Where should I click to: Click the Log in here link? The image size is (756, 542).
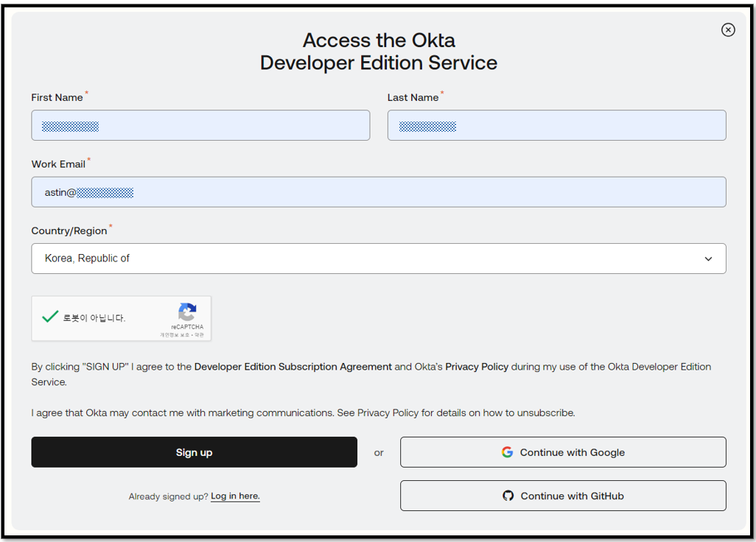[235, 496]
